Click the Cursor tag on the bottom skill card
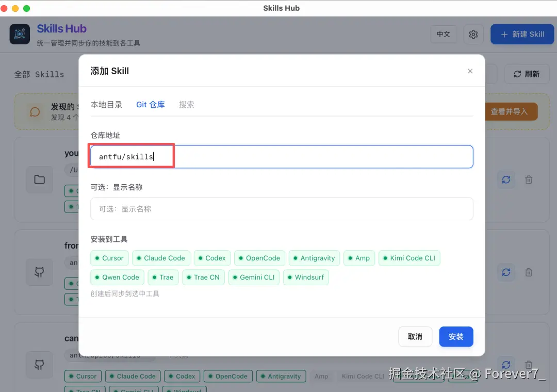 point(83,376)
